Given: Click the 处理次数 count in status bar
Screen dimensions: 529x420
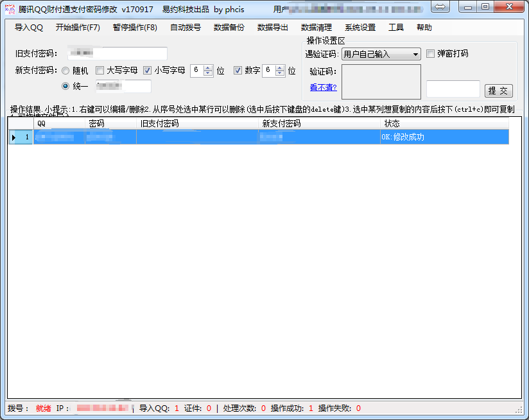Looking at the screenshot, I should pos(263,408).
